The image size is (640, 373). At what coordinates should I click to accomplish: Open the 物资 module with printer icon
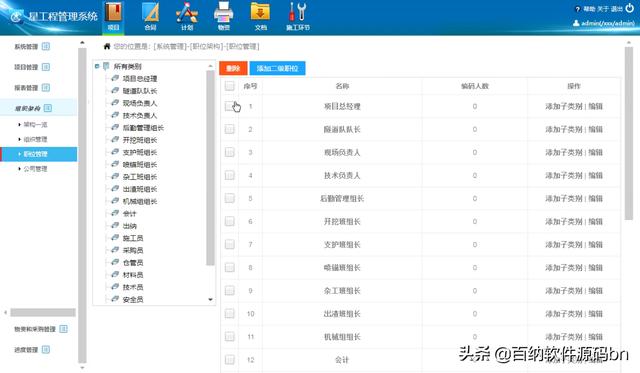[224, 17]
